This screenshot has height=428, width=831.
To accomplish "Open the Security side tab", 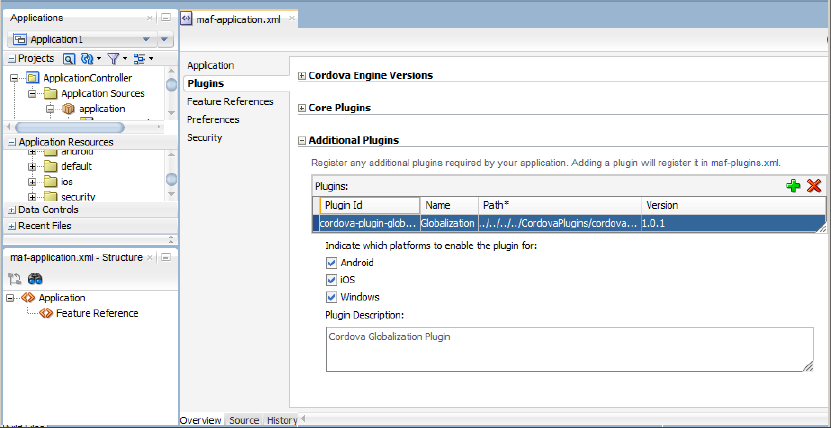I will click(205, 138).
